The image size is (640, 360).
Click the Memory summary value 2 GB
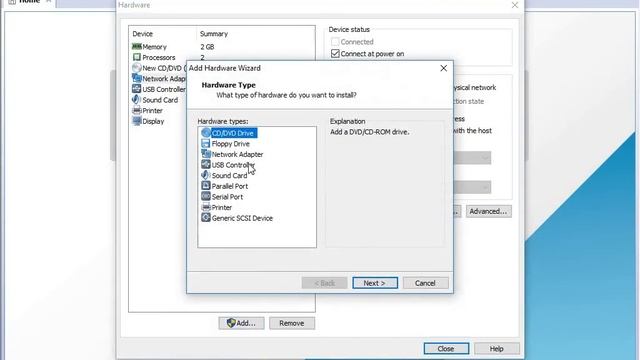tap(207, 47)
